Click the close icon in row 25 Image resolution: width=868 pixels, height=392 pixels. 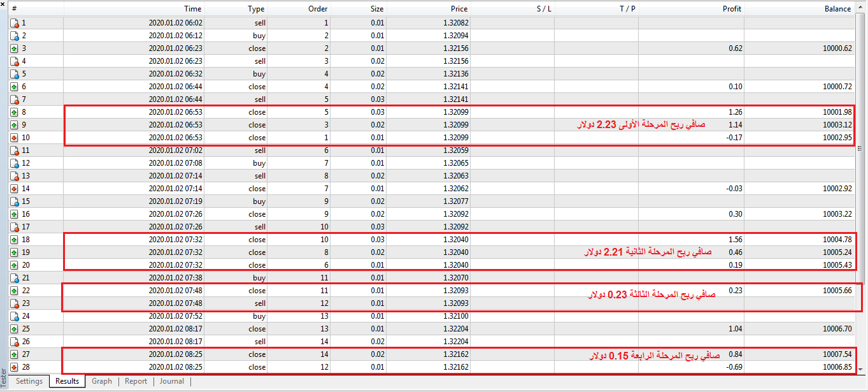[15, 329]
